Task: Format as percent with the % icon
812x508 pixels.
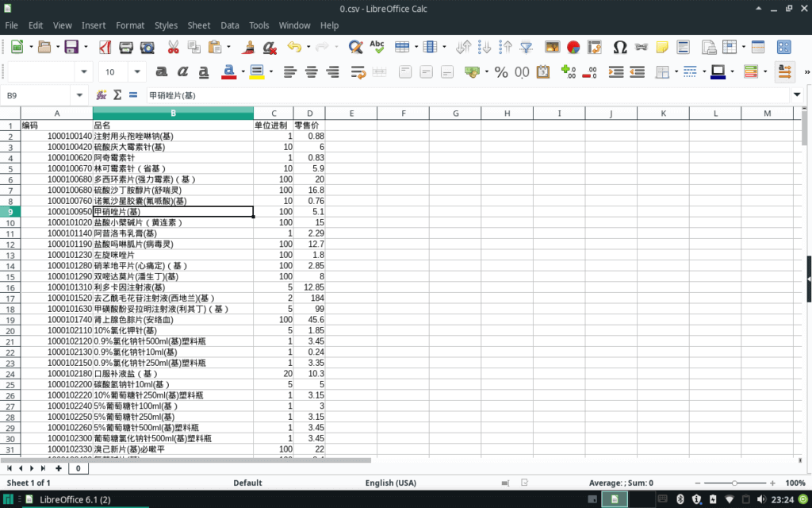Action: tap(501, 71)
